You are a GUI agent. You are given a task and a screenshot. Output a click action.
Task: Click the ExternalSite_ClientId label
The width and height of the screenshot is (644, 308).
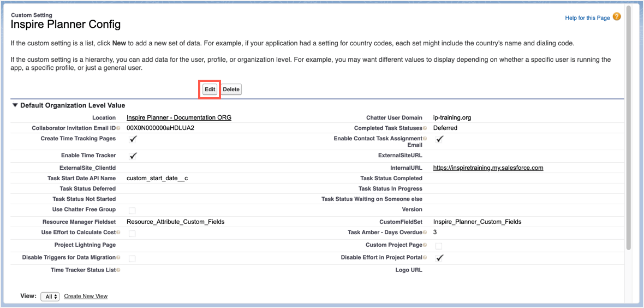[87, 168]
